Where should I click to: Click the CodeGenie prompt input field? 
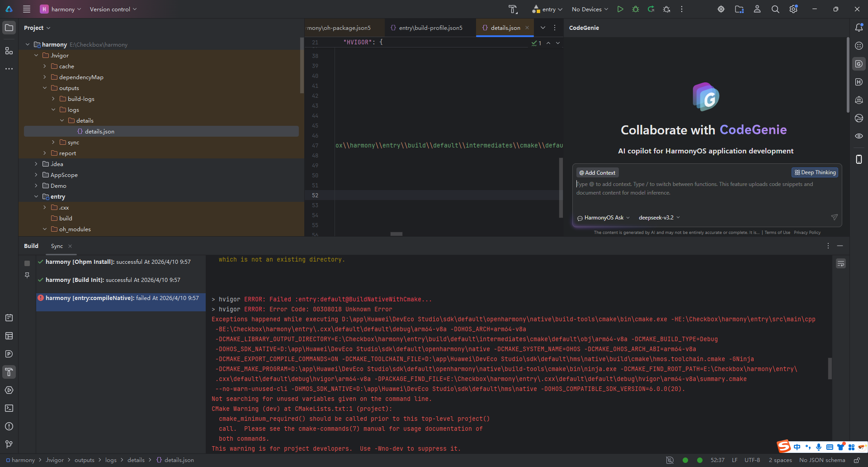coord(707,195)
